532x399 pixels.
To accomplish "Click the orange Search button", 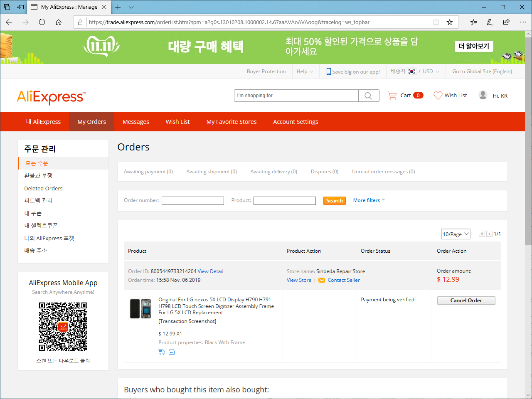I will pos(335,201).
